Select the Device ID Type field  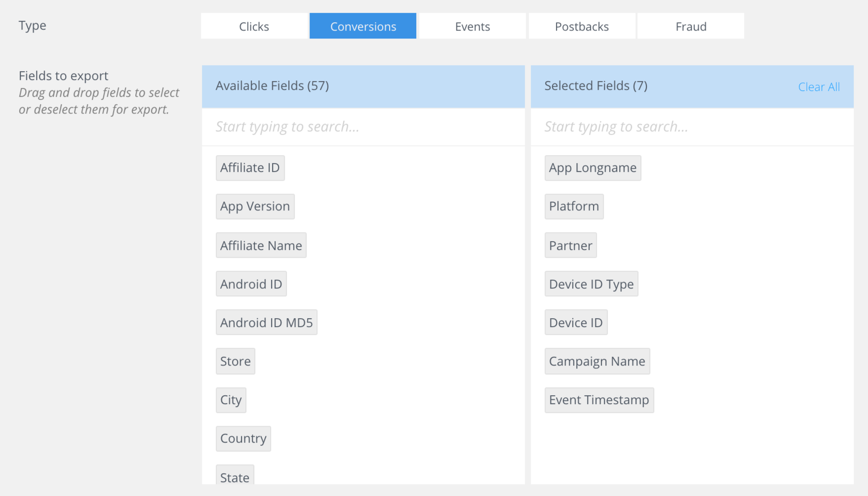coord(591,284)
